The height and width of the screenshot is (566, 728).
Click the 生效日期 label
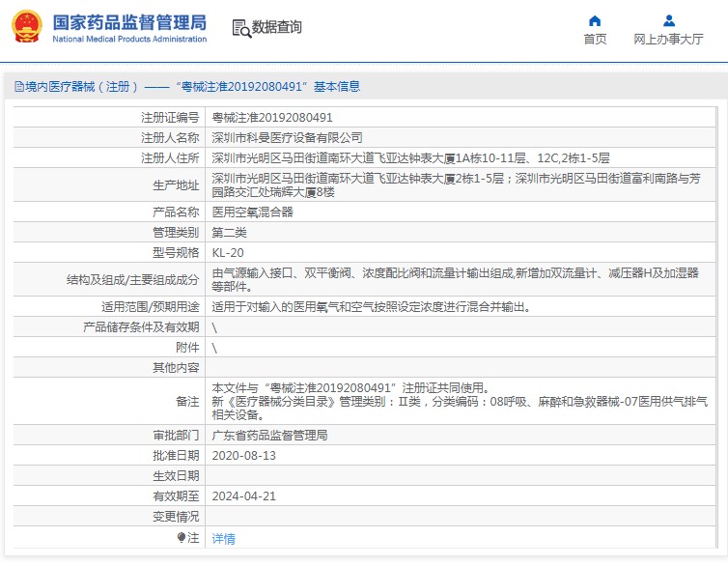click(x=176, y=476)
